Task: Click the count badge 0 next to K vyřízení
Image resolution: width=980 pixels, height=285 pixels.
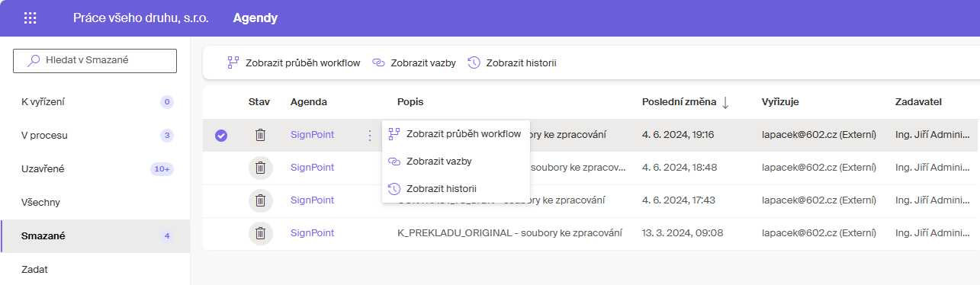Action: click(167, 102)
